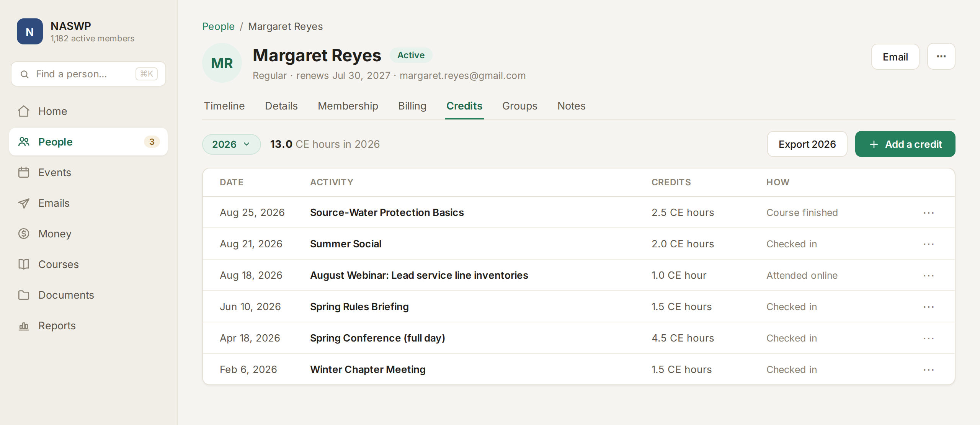
Task: Open more actions menu next to Email
Action: pos(941,56)
